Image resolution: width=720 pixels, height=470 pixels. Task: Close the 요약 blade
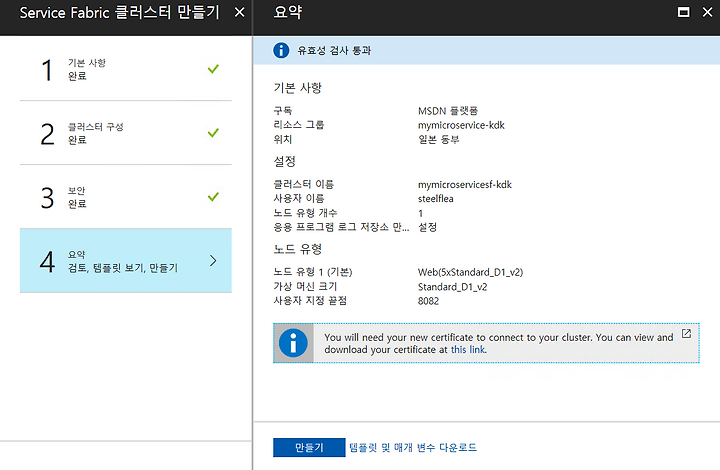pyautogui.click(x=708, y=12)
